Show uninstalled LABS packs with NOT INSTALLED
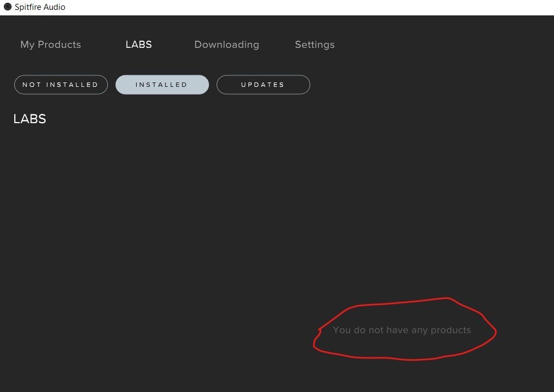 coord(60,85)
